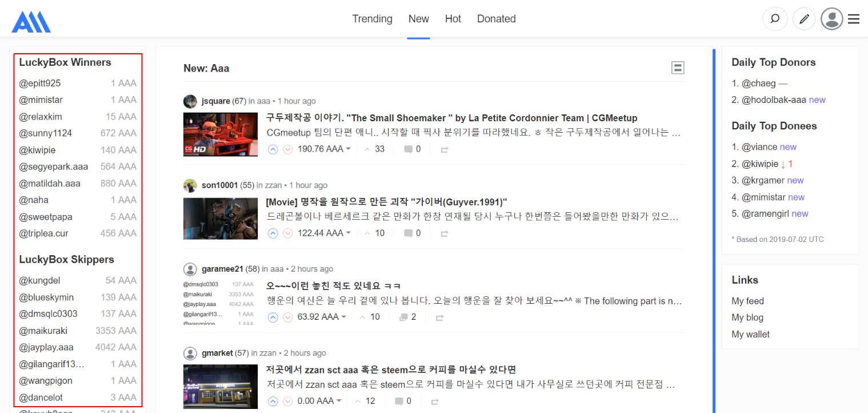Click the comment icon on son10001's post
This screenshot has width=868, height=413.
(408, 233)
